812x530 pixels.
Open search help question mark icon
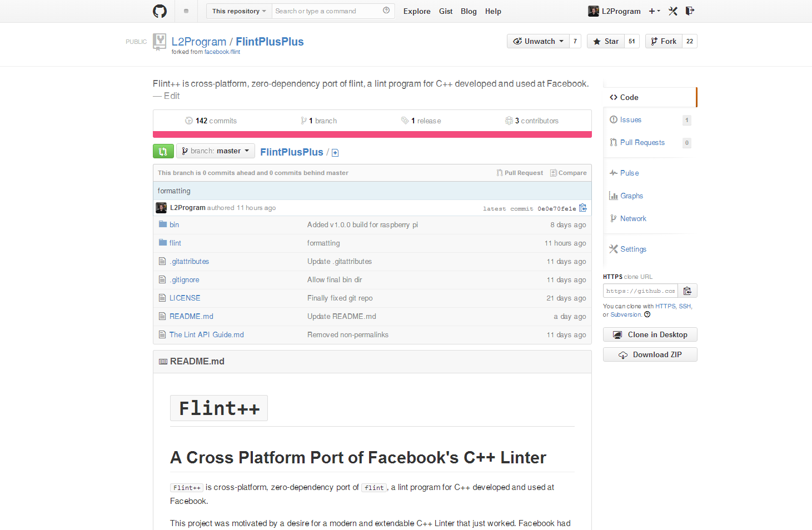[x=386, y=11]
